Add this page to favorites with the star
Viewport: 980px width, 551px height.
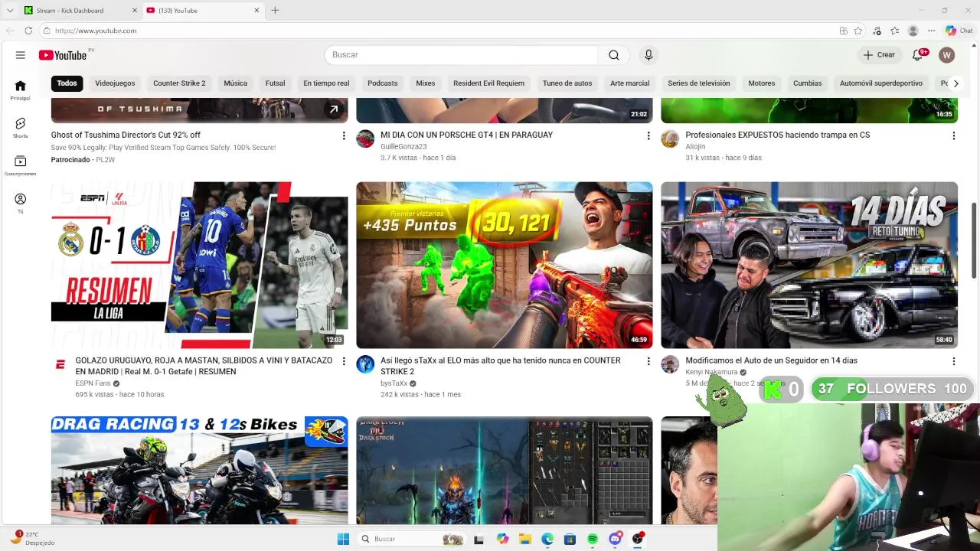pos(858,31)
